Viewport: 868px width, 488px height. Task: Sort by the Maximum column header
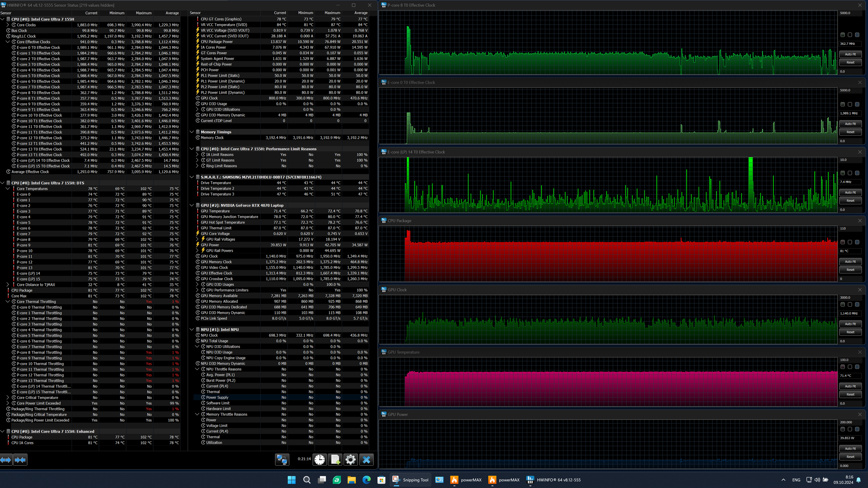[x=144, y=13]
